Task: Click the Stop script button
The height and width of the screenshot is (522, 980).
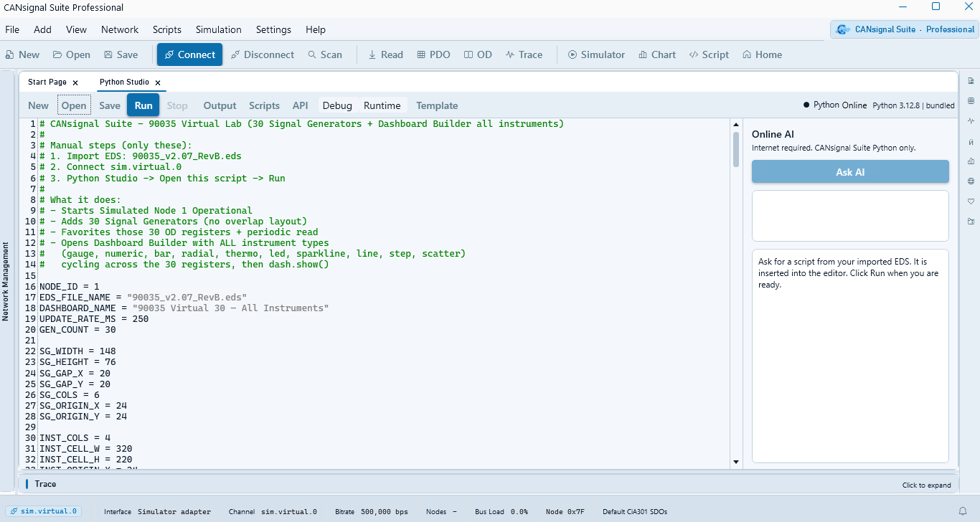Action: (177, 105)
